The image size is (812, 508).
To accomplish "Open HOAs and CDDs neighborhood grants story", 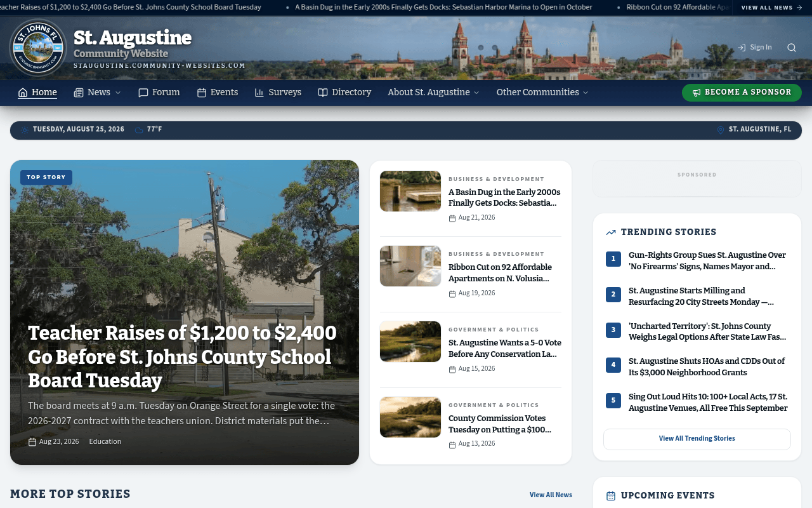I will pos(707,367).
